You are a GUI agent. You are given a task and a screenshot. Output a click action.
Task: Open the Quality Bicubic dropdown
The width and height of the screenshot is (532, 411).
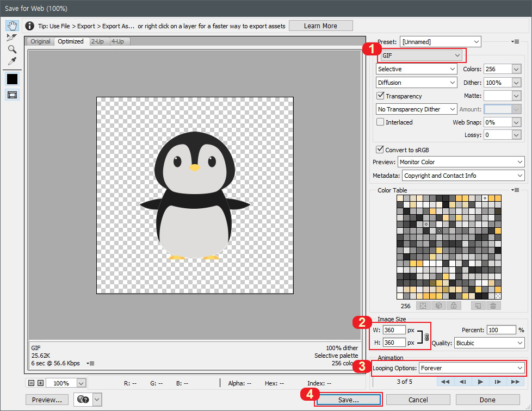coord(489,343)
